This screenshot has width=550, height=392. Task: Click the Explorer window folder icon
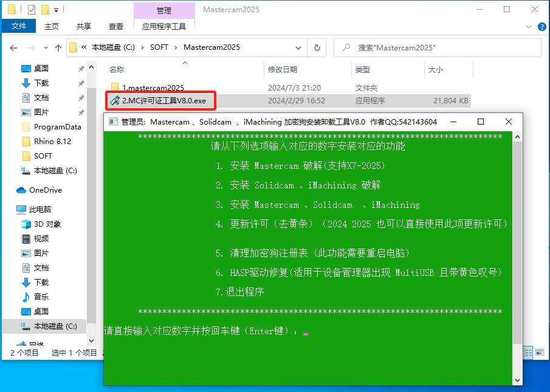pyautogui.click(x=12, y=10)
